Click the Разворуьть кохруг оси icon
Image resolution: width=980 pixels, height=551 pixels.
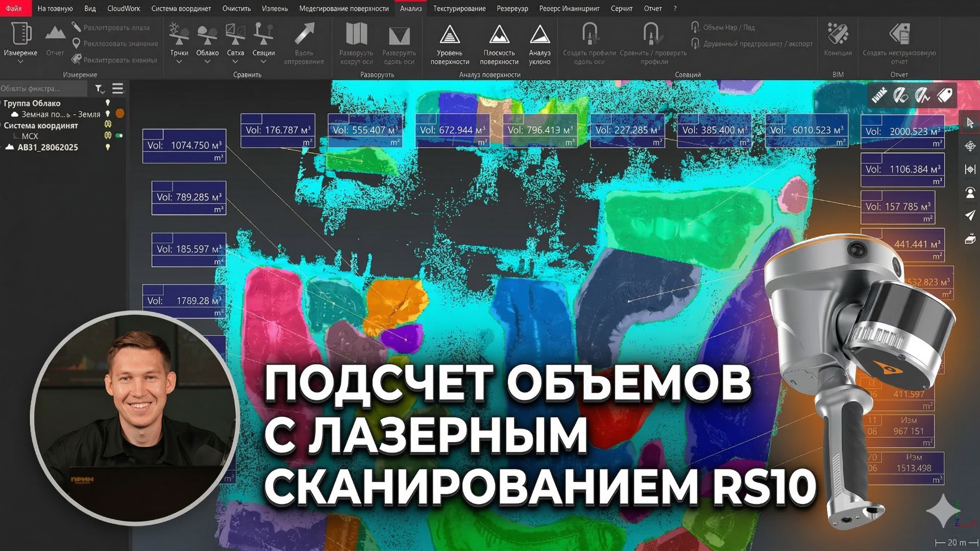[x=356, y=34]
